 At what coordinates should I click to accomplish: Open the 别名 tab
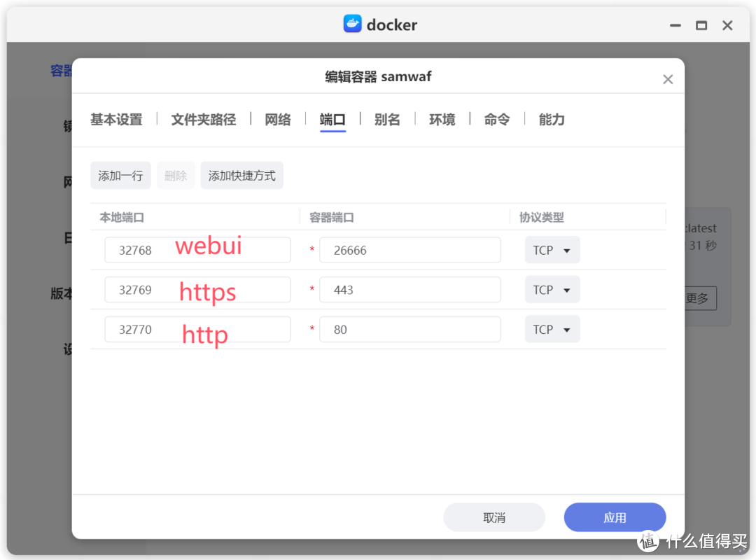387,120
